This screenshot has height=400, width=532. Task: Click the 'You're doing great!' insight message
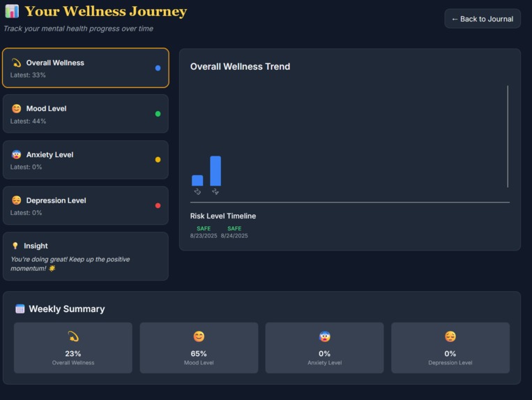70,264
